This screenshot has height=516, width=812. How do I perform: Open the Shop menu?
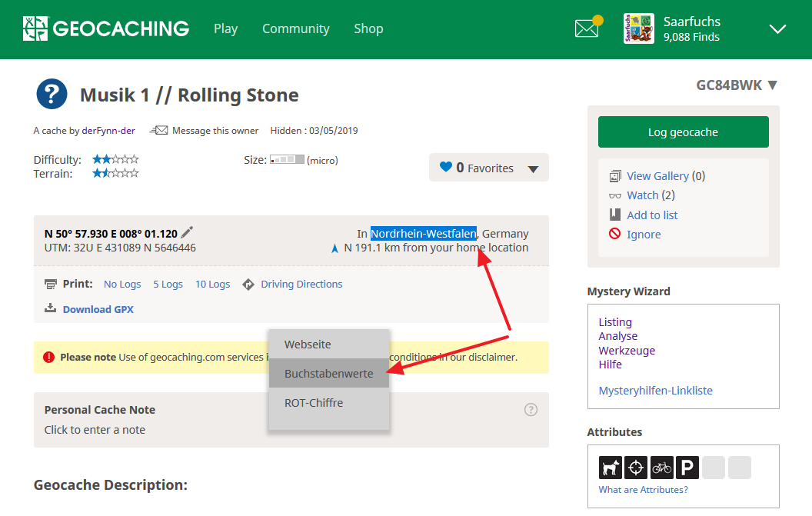368,28
